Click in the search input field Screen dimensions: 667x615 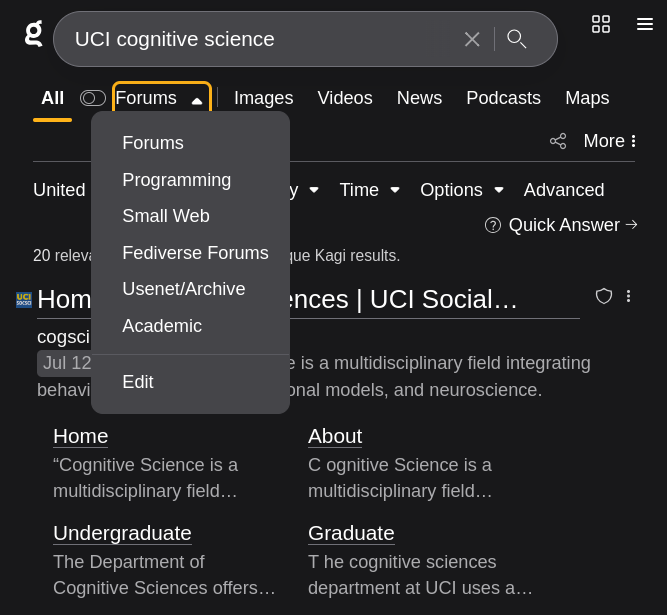(x=264, y=39)
